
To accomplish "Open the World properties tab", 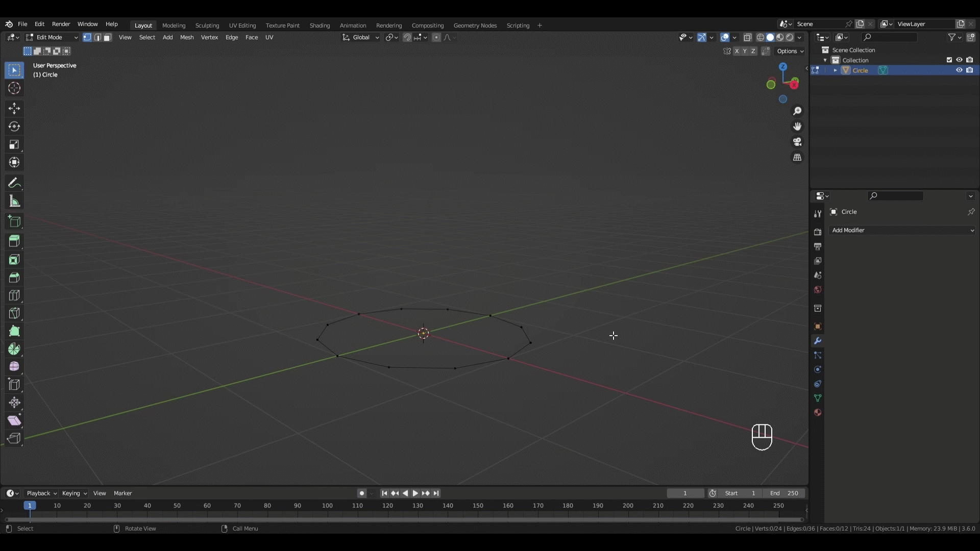I will point(818,290).
